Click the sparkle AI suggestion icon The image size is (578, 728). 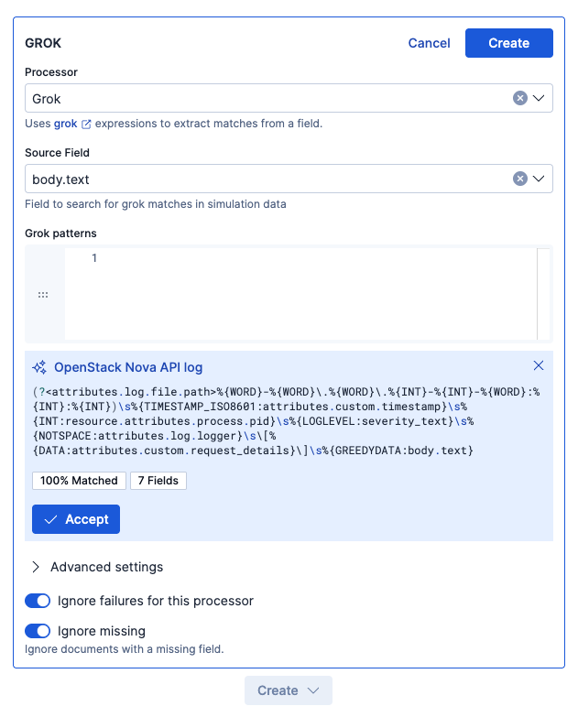pos(39,367)
